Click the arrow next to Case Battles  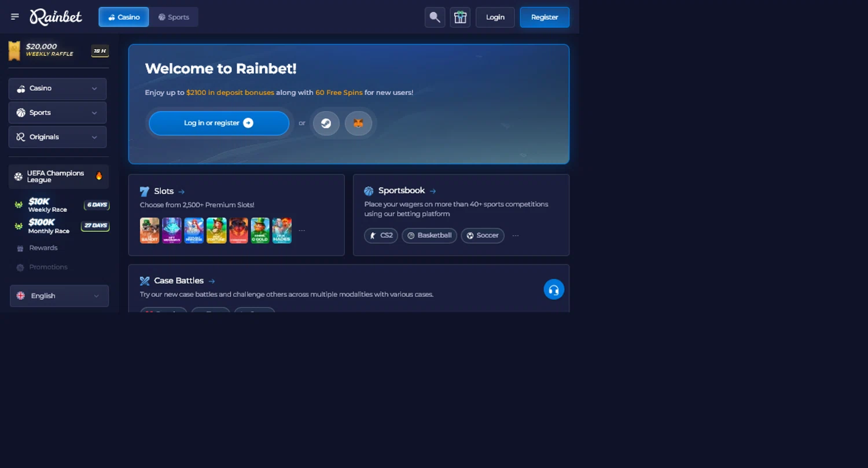(x=212, y=281)
